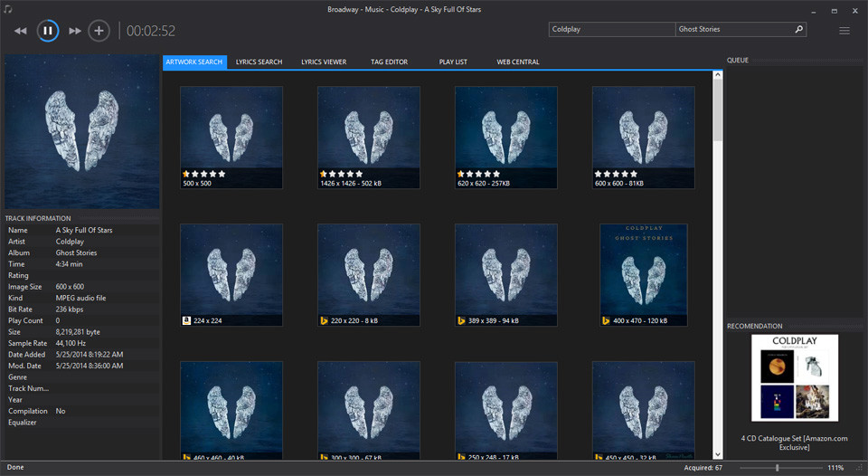The height and width of the screenshot is (476, 868).
Task: Click the Image Size value 600 x 600
Action: pos(70,287)
